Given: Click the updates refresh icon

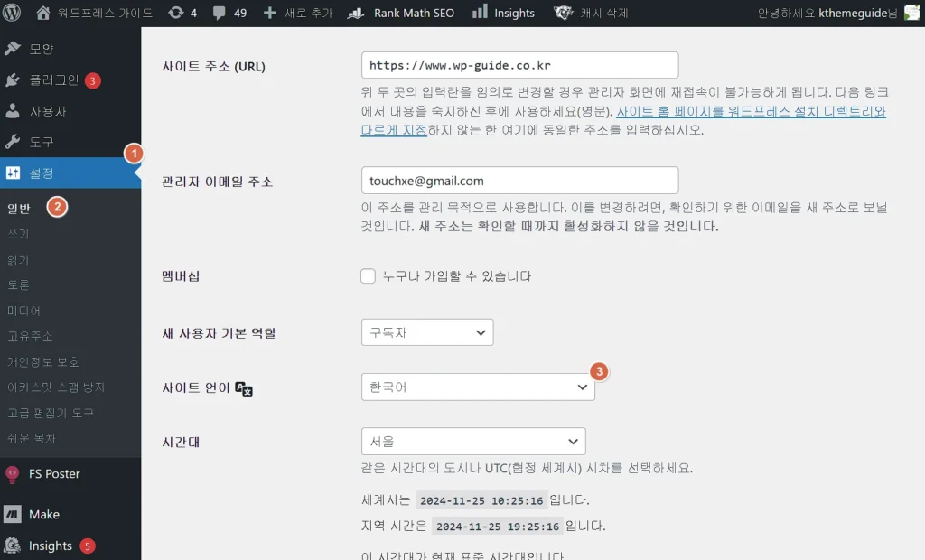Looking at the screenshot, I should (176, 13).
